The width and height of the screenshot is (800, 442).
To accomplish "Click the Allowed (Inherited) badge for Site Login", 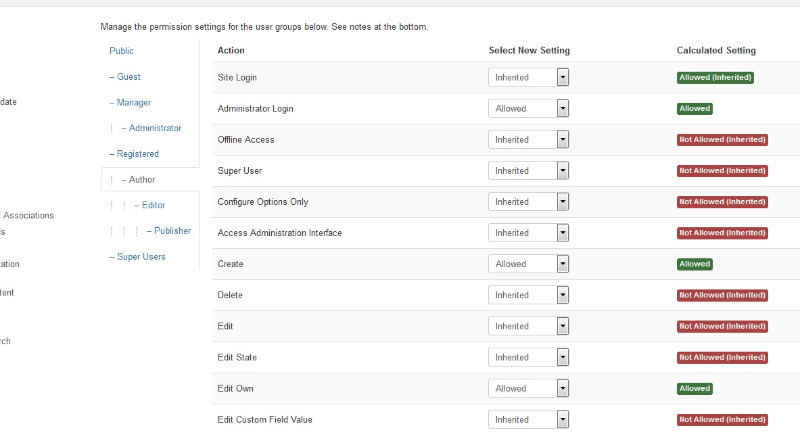I will pos(715,78).
